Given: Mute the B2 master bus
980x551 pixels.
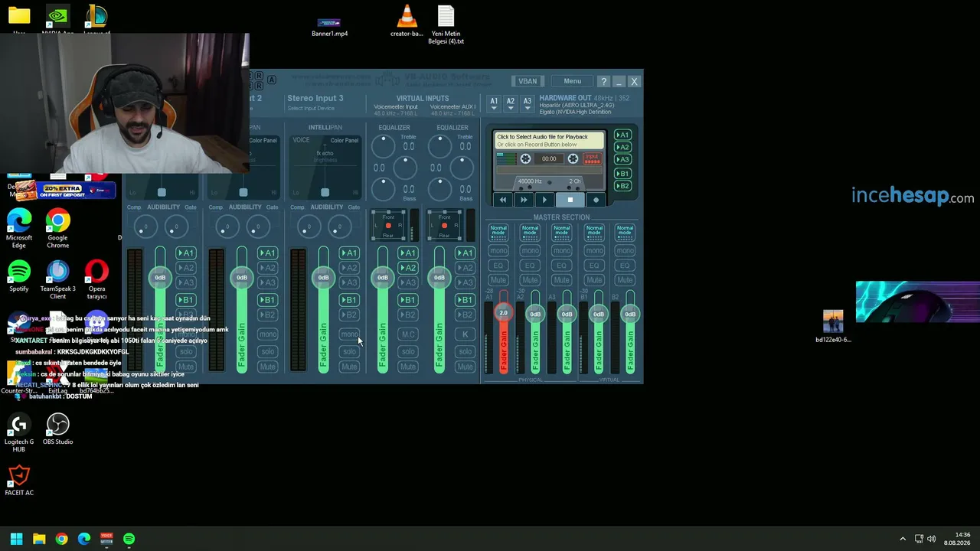Looking at the screenshot, I should (x=626, y=280).
